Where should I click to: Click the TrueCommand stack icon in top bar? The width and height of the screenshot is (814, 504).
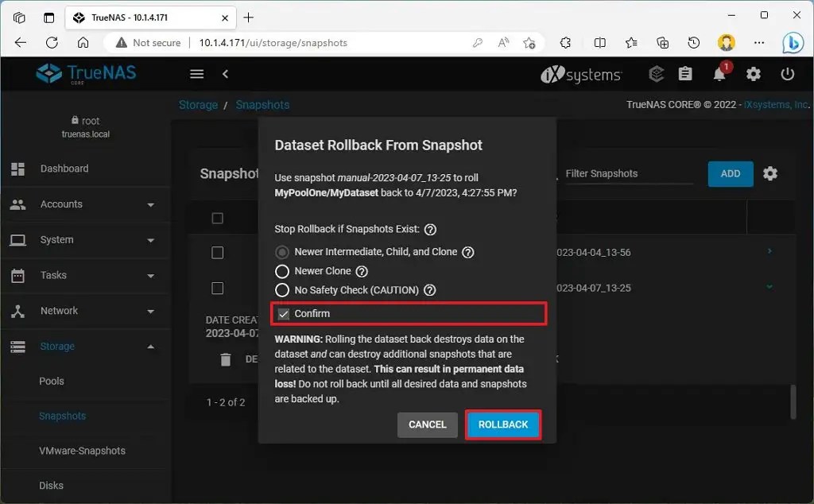coord(655,74)
